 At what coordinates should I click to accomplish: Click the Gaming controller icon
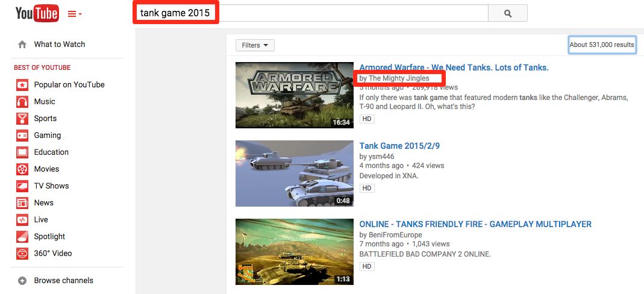22,136
